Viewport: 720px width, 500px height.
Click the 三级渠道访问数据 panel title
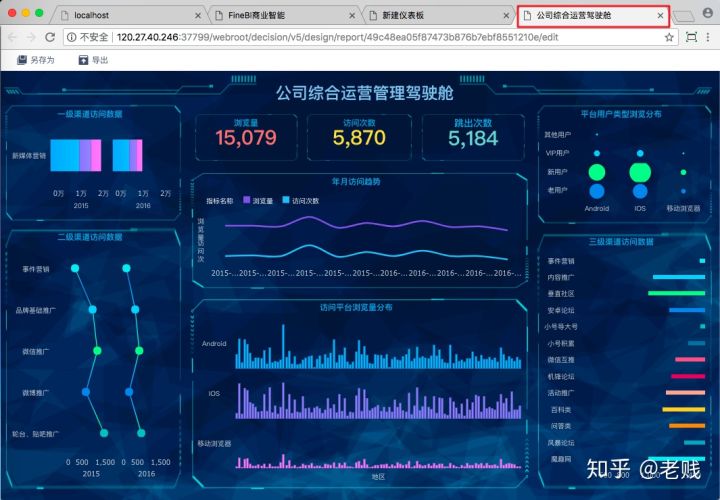(621, 242)
